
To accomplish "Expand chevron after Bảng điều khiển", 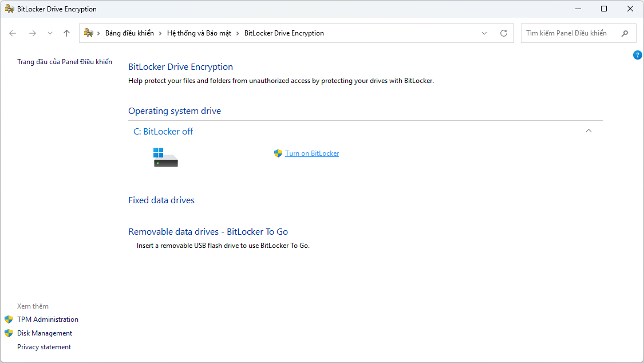I will 160,33.
